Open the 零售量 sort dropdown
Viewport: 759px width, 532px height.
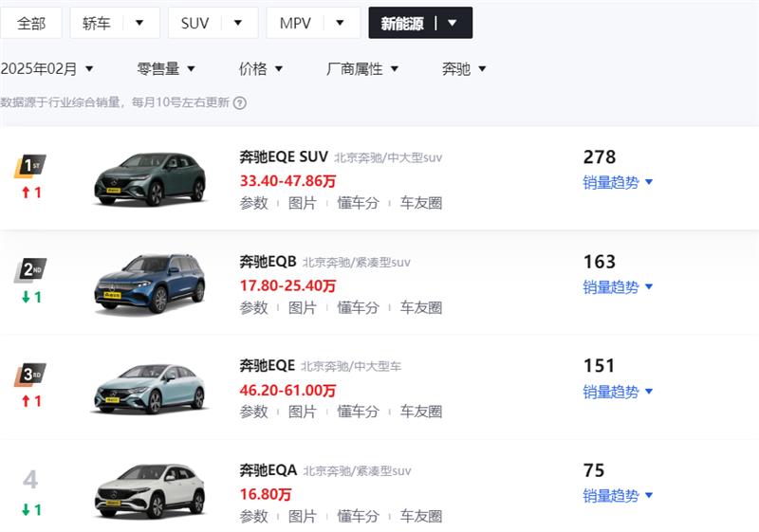pyautogui.click(x=166, y=68)
